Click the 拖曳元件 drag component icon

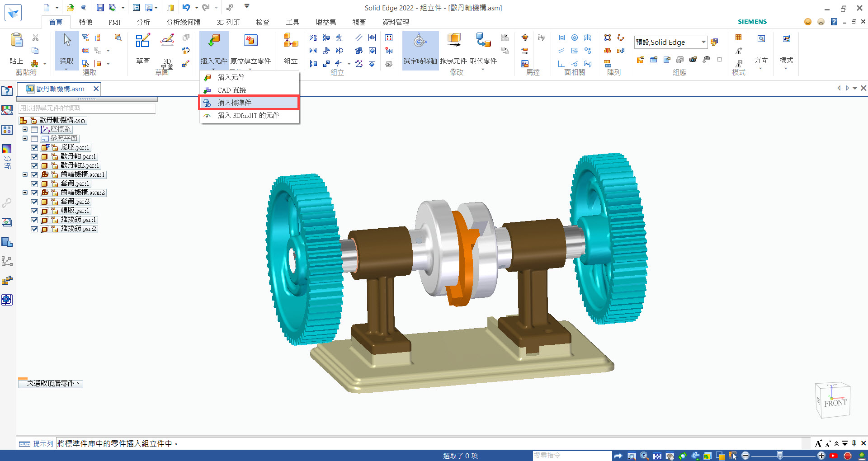click(x=453, y=41)
